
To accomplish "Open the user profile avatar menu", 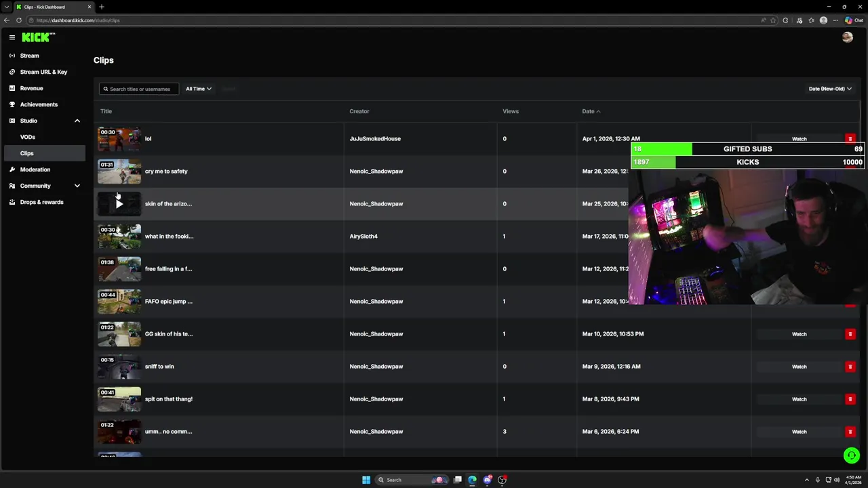I will [847, 37].
